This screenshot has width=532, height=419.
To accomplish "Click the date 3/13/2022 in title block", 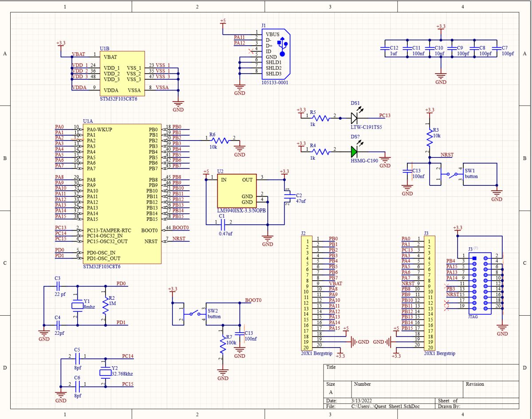I will [x=361, y=400].
